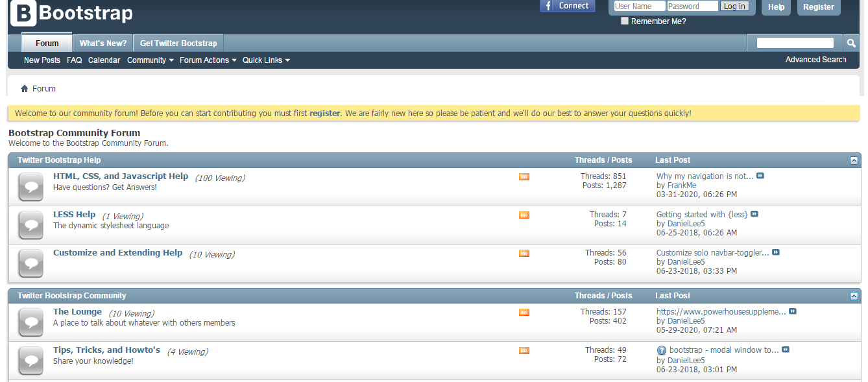868x382 pixels.
Task: Click 'Posts: 402' text
Action: (608, 320)
